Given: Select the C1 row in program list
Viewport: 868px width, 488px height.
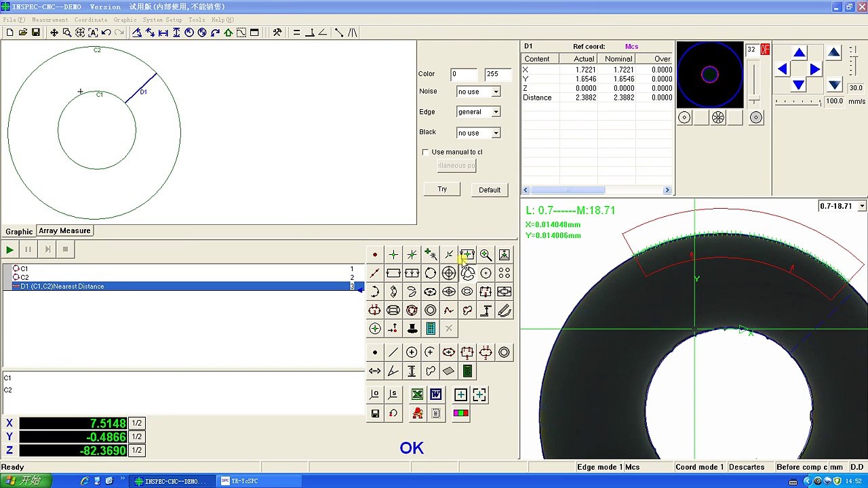Looking at the screenshot, I should tap(183, 269).
